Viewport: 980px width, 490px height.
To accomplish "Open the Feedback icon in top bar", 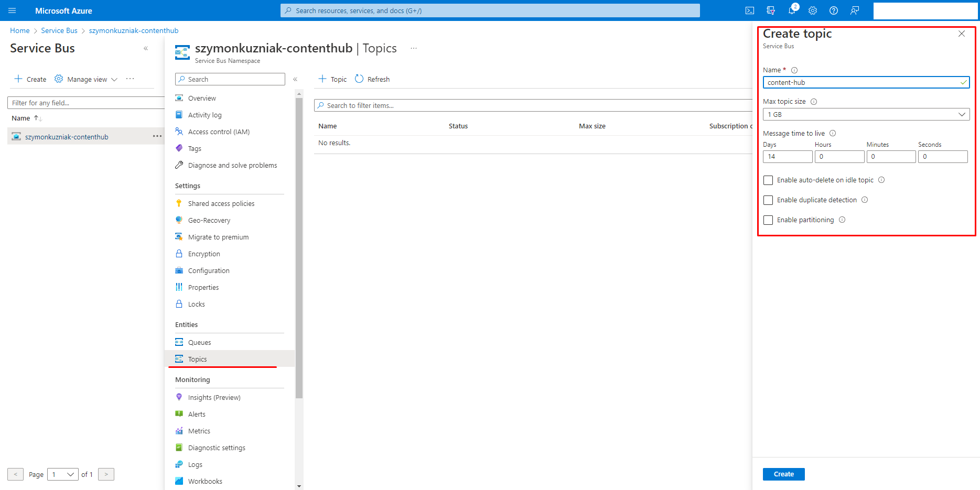I will pyautogui.click(x=855, y=10).
